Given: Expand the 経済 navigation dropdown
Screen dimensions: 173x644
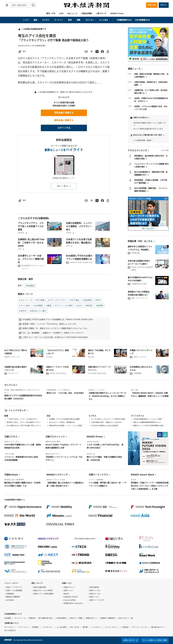Looking at the screenshot, I should (71, 20).
